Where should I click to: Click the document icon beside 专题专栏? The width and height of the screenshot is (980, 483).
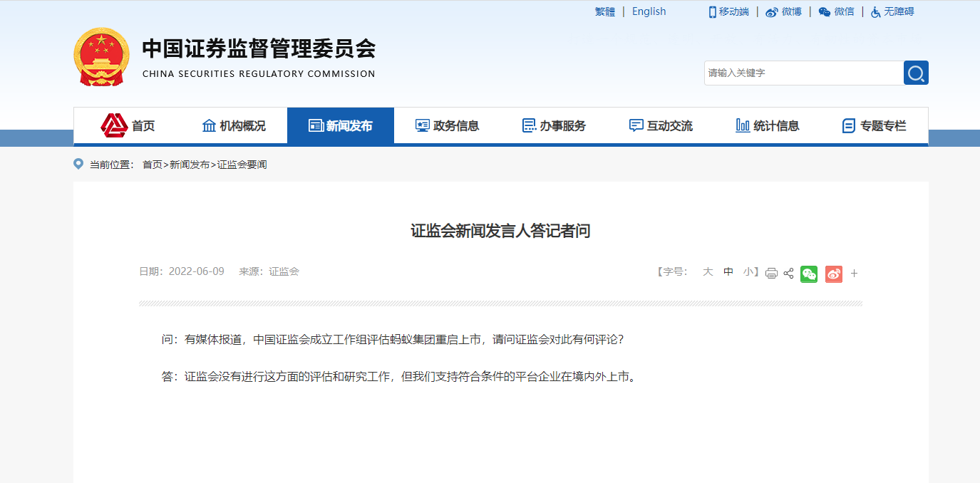pos(849,125)
